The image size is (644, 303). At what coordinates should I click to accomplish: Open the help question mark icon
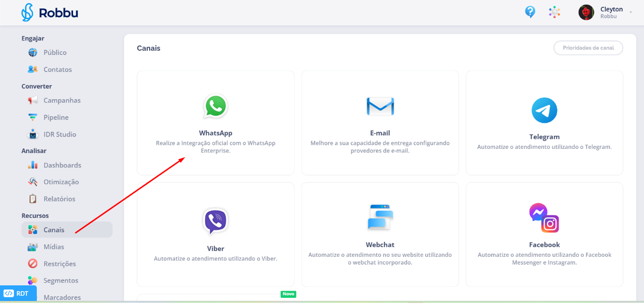point(530,12)
